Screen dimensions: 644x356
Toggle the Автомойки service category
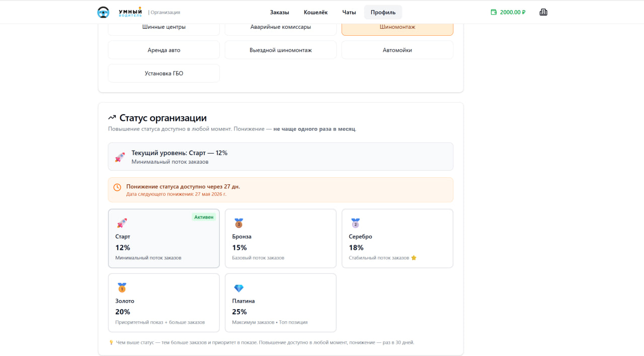(x=397, y=50)
